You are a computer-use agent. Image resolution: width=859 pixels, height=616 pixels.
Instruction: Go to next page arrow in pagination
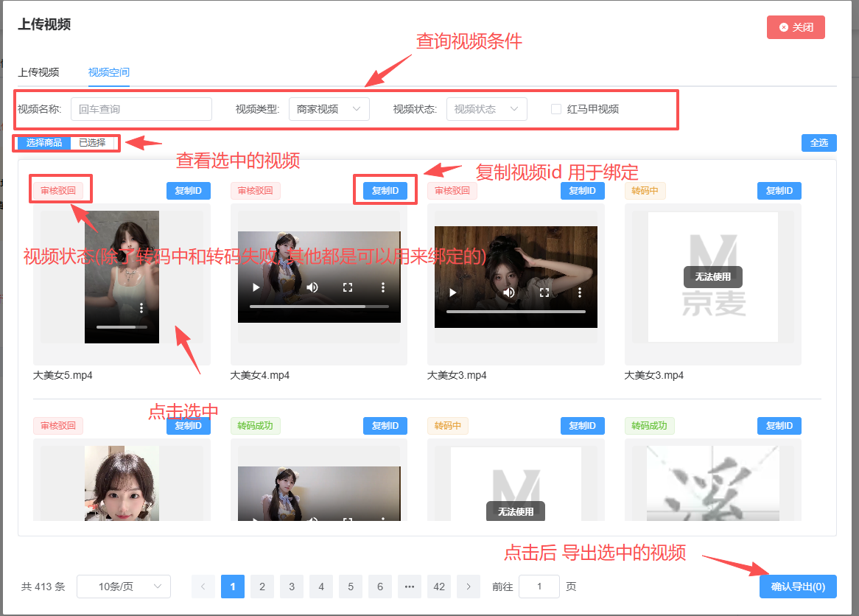coord(469,587)
